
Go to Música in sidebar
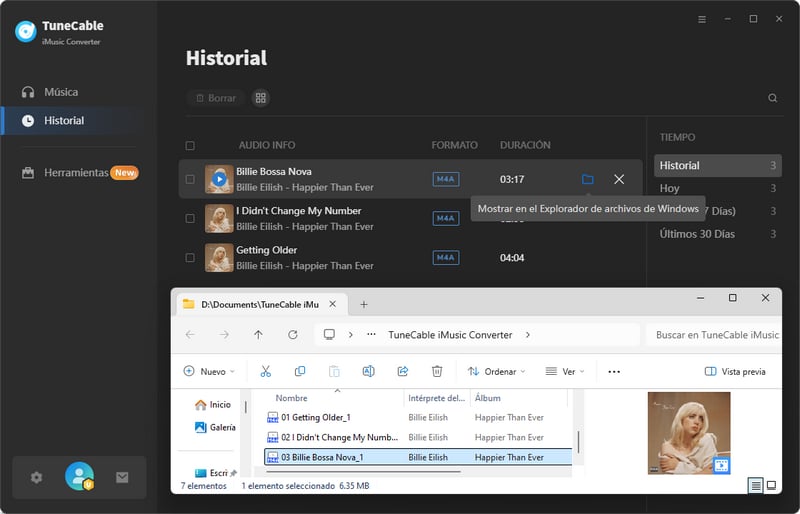point(61,92)
